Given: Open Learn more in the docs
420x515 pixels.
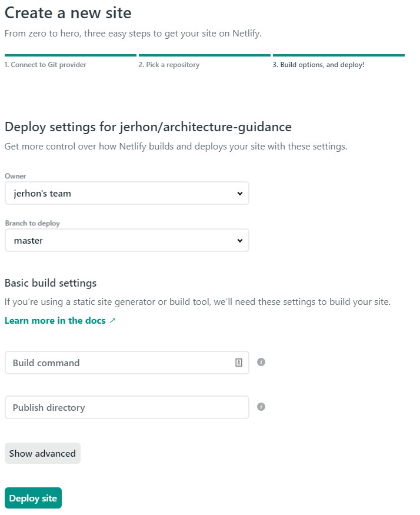Looking at the screenshot, I should coord(56,321).
